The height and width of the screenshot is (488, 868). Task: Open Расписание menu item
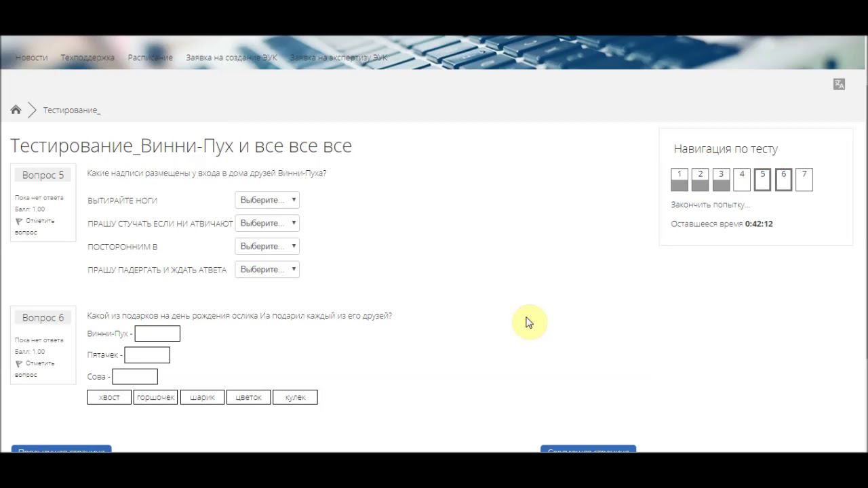click(151, 58)
